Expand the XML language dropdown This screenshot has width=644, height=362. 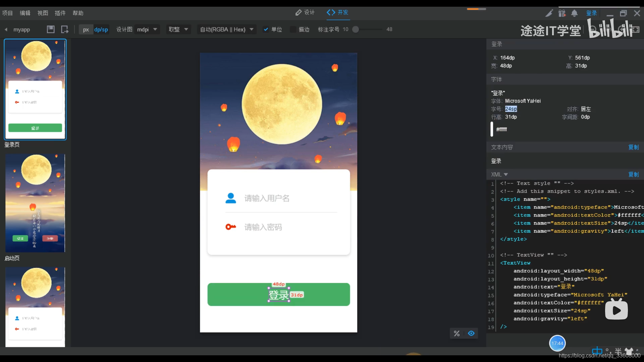tap(499, 174)
